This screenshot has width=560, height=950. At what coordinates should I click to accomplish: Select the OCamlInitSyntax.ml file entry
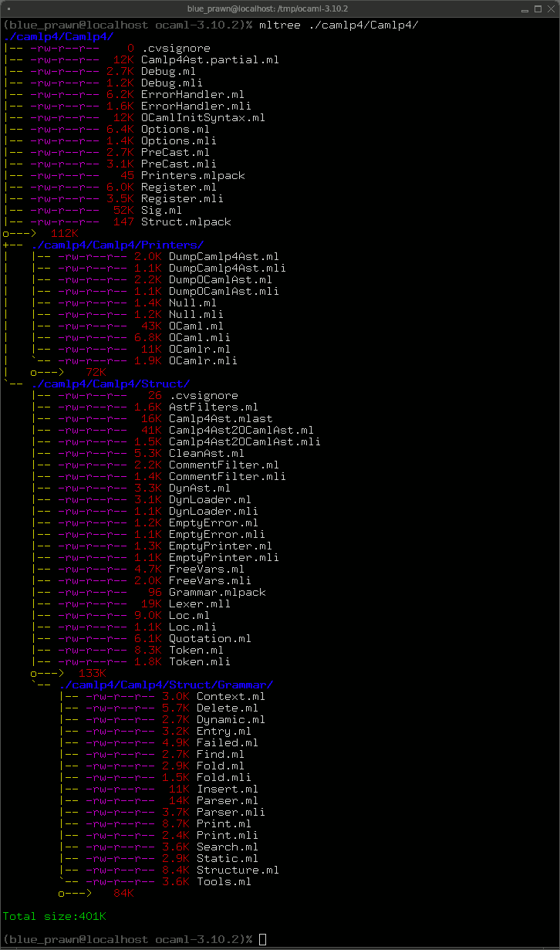[x=134, y=117]
